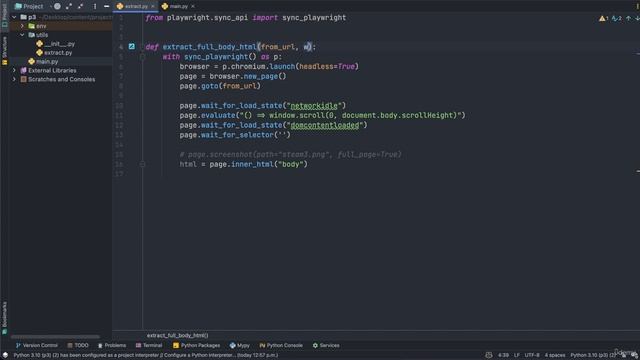Image resolution: width=640 pixels, height=360 pixels.
Task: Click sync_playwright import on line 1
Action: click(x=314, y=18)
